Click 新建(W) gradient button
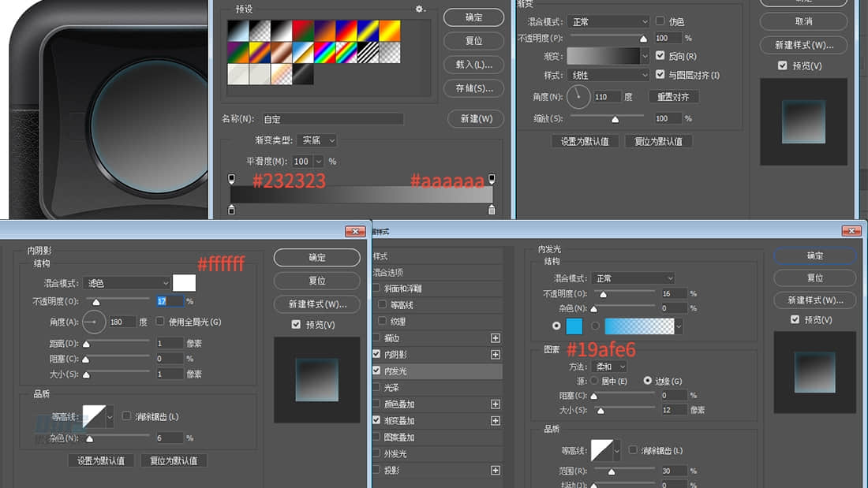Image resolution: width=868 pixels, height=488 pixels. coord(476,119)
